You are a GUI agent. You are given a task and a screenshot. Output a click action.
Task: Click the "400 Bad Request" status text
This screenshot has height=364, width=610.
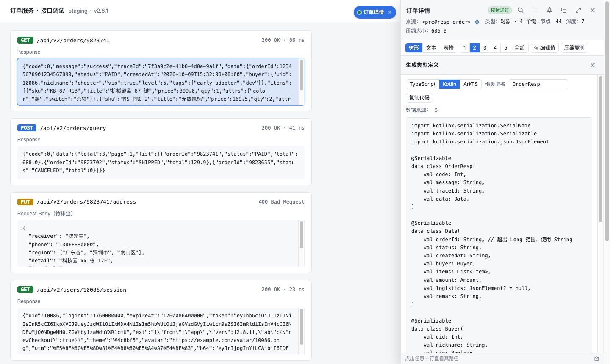pos(282,202)
